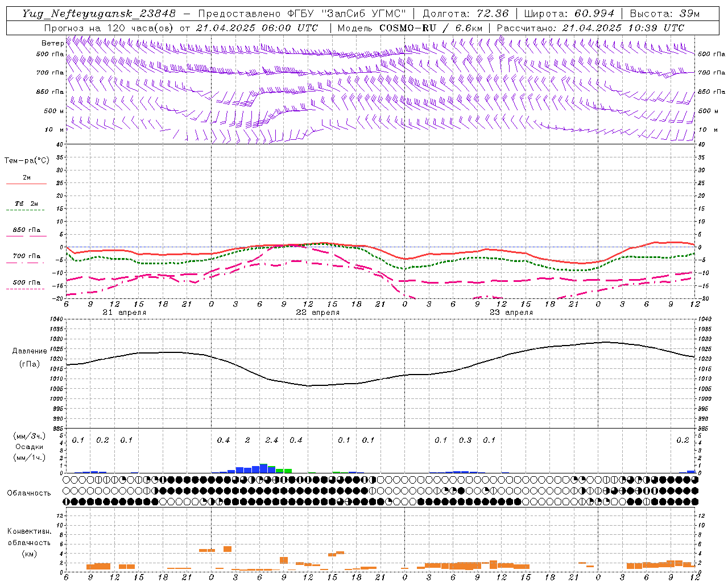Click the Облачность cloud cover label

29,493
